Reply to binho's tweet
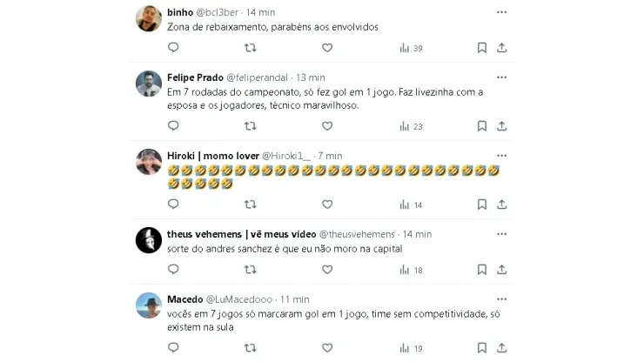Image resolution: width=644 pixels, height=362 pixels. [x=172, y=48]
